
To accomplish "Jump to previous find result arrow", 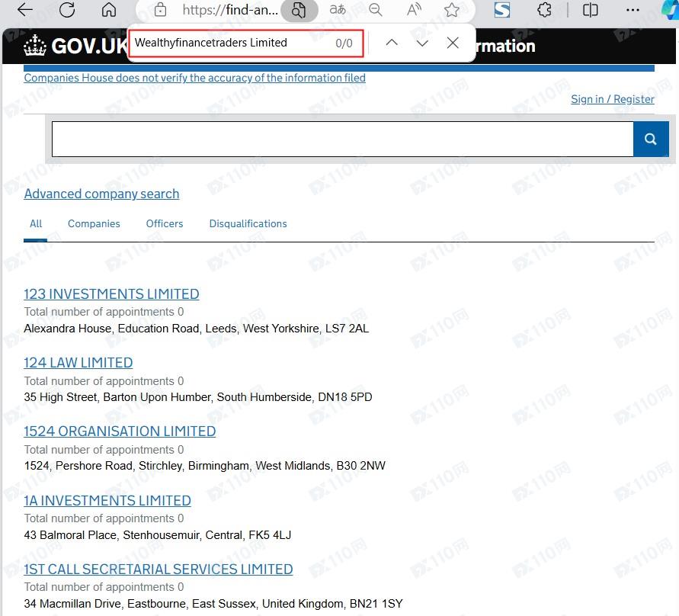I will coord(392,43).
